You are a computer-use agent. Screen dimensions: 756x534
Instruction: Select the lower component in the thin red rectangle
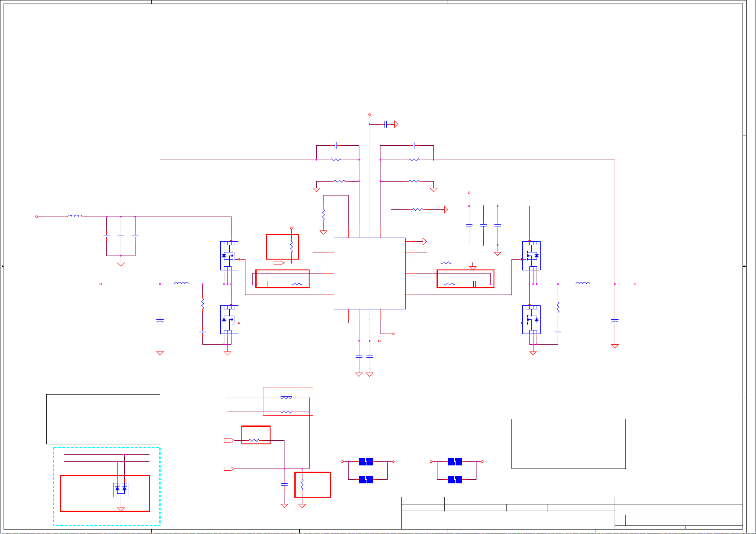[286, 411]
